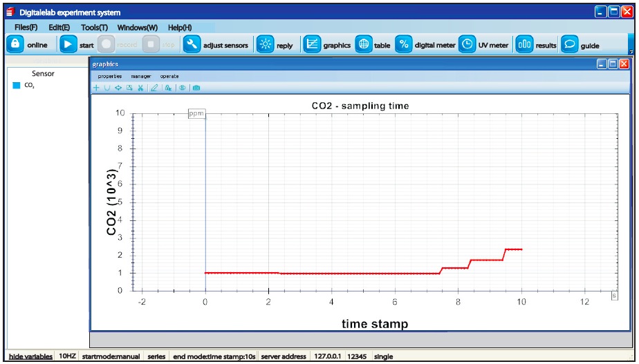
Task: Toggle the eye visibility icon in graph toolbar
Action: pos(183,88)
